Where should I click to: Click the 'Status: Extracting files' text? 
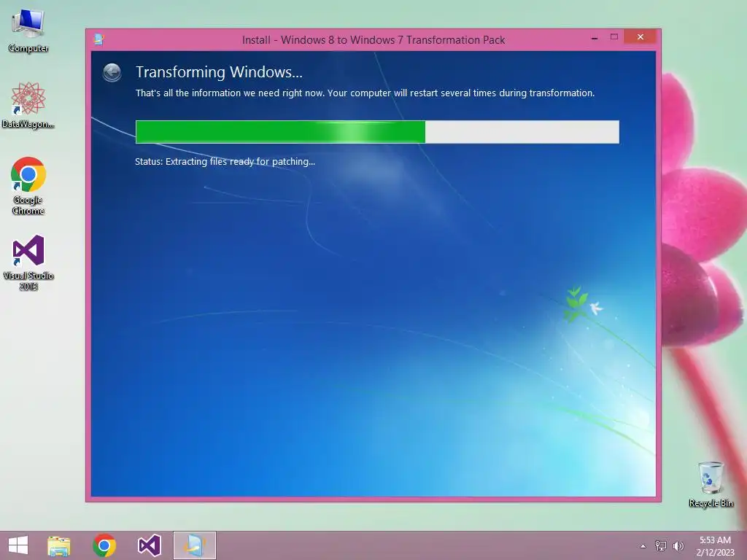click(225, 161)
